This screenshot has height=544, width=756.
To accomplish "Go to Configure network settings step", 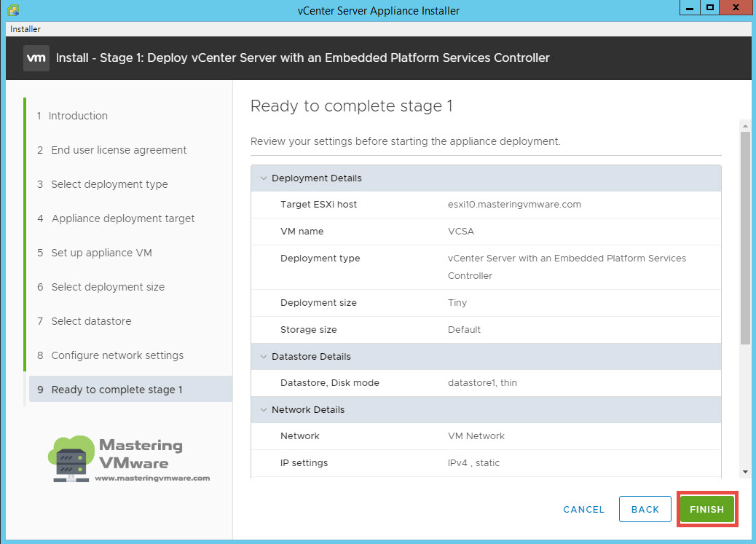I will [111, 355].
